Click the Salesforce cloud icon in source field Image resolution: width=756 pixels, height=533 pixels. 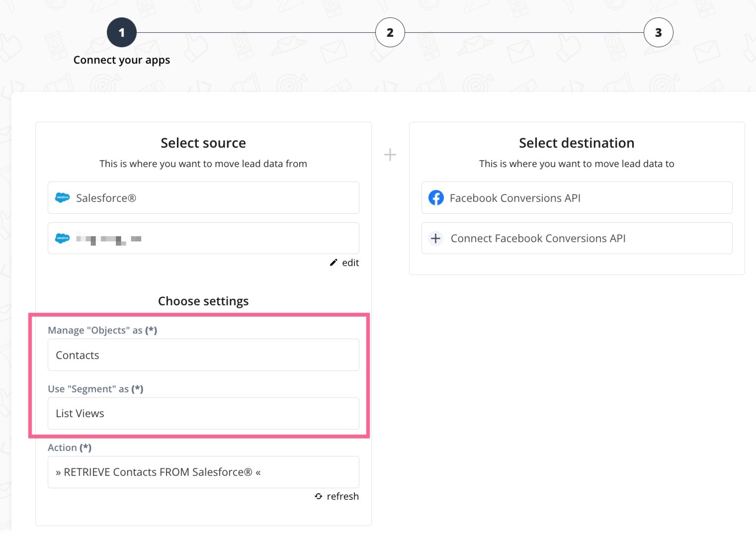click(x=62, y=198)
